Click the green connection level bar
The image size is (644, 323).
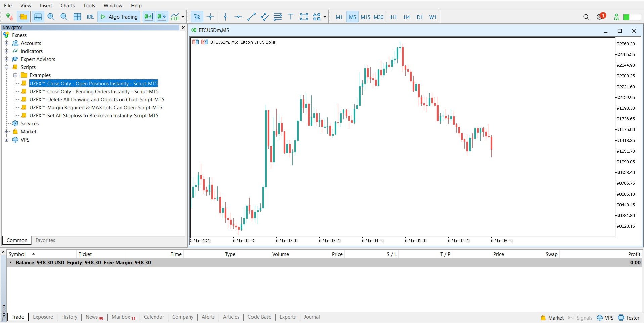click(x=632, y=17)
